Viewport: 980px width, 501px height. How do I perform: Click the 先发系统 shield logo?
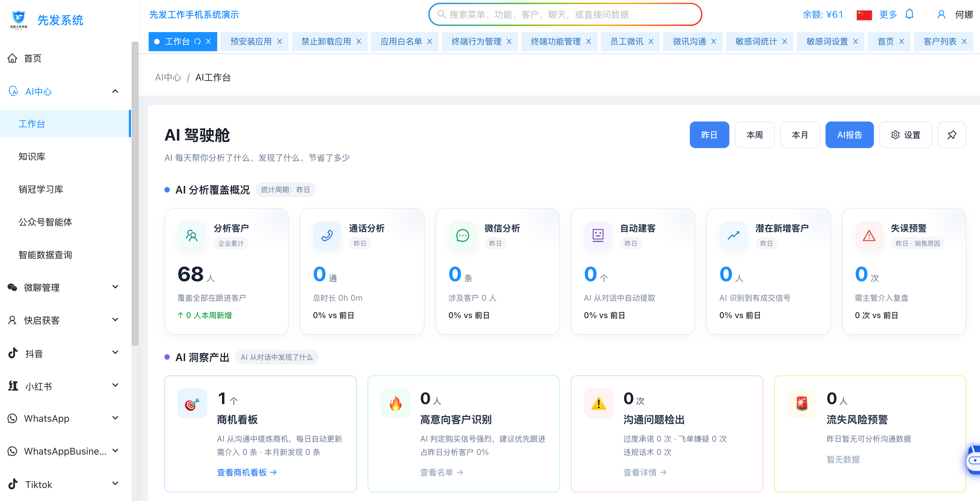(x=18, y=19)
